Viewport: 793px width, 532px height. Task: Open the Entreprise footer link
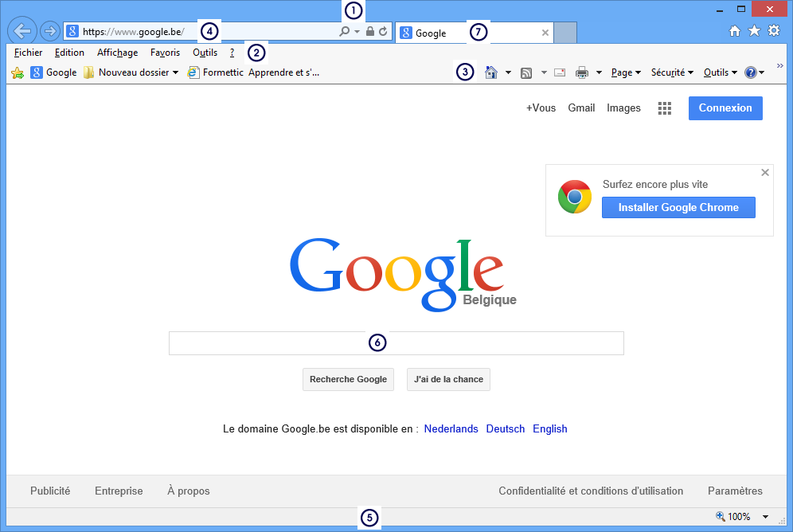(119, 491)
